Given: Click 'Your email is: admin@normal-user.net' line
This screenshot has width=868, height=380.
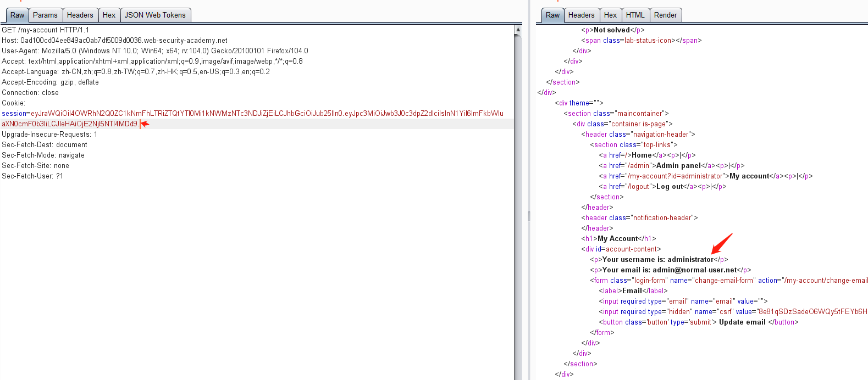Looking at the screenshot, I should tap(671, 270).
